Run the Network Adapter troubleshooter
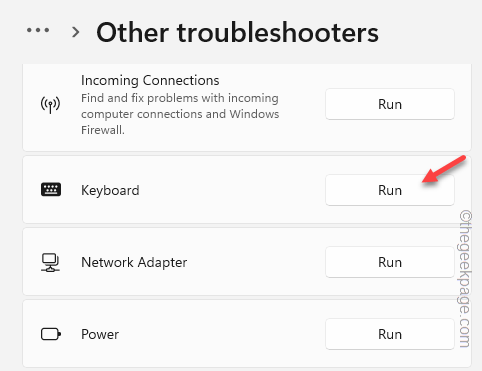 click(x=390, y=262)
